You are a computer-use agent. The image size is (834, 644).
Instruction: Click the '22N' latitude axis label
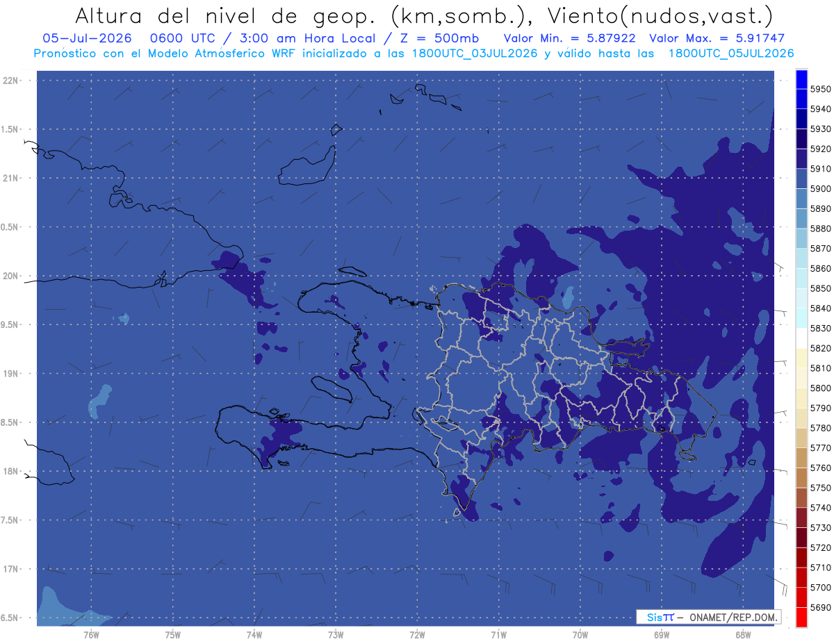pos(10,81)
